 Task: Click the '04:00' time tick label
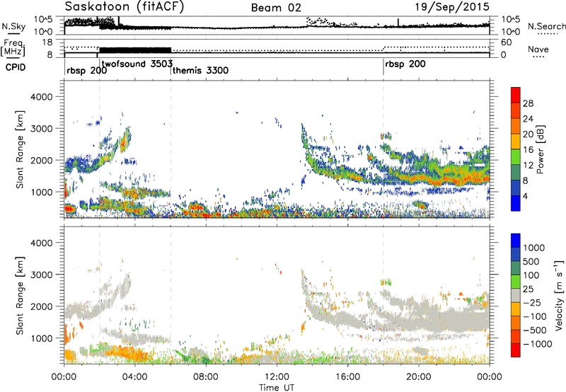pyautogui.click(x=134, y=377)
